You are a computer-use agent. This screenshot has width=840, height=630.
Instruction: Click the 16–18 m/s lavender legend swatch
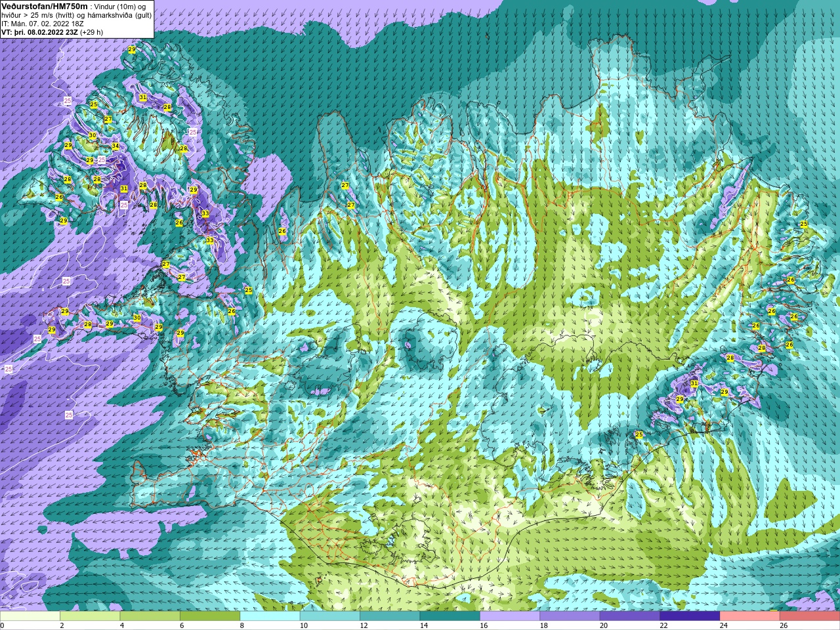coord(510,616)
